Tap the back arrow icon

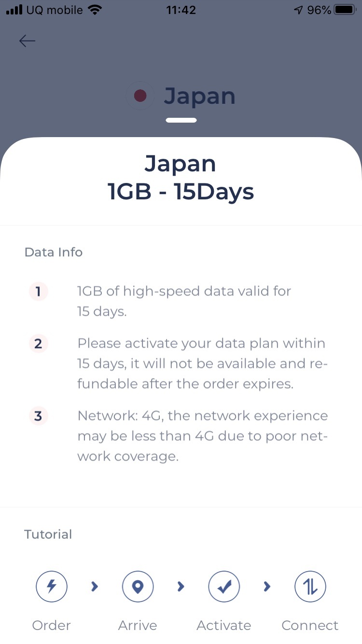click(x=27, y=41)
